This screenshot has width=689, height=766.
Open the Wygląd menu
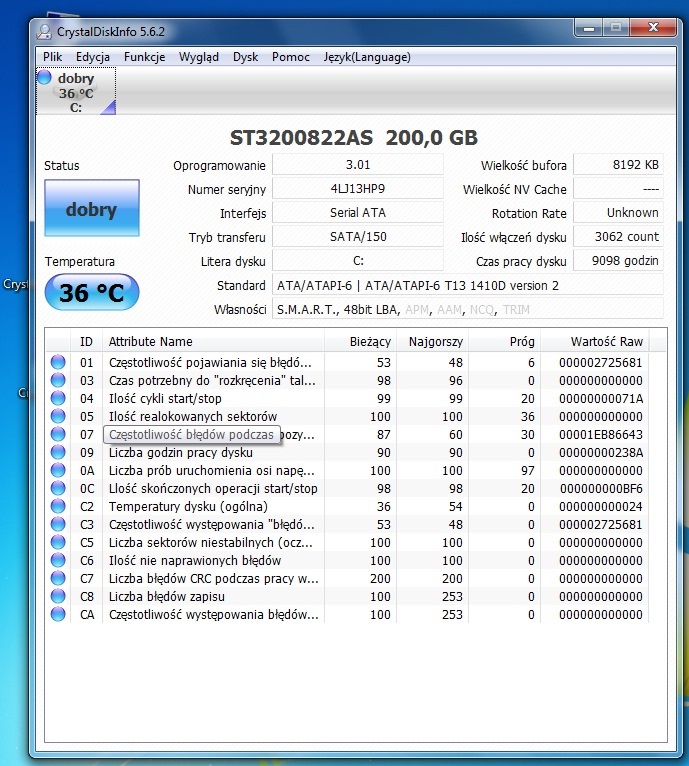click(198, 57)
